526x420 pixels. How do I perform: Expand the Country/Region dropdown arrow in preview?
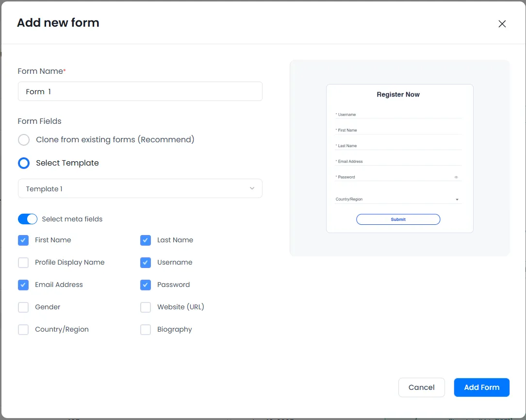[x=457, y=199]
